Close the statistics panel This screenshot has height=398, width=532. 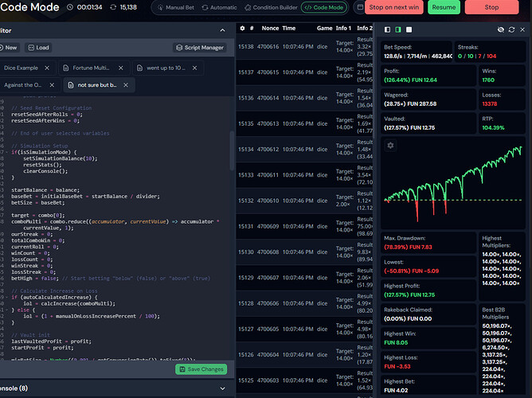tap(522, 29)
